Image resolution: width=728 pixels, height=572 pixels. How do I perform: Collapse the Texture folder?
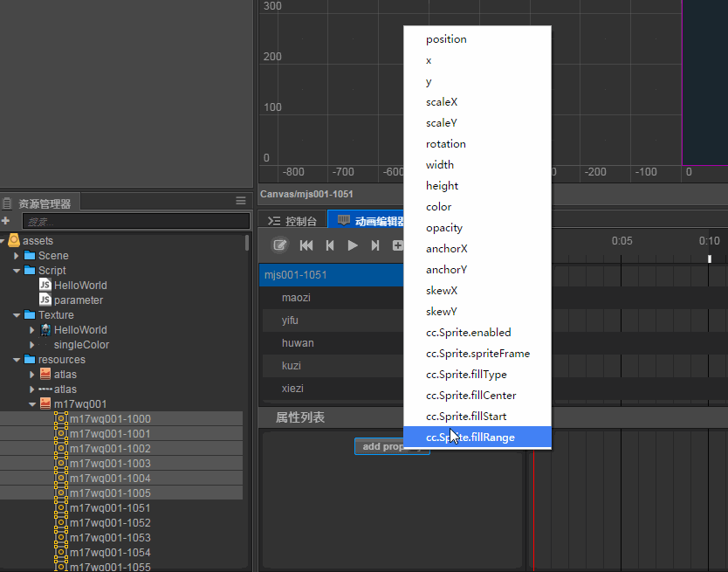17,315
